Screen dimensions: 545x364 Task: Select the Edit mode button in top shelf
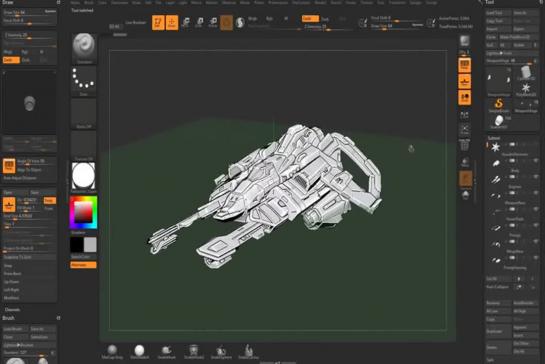(158, 23)
